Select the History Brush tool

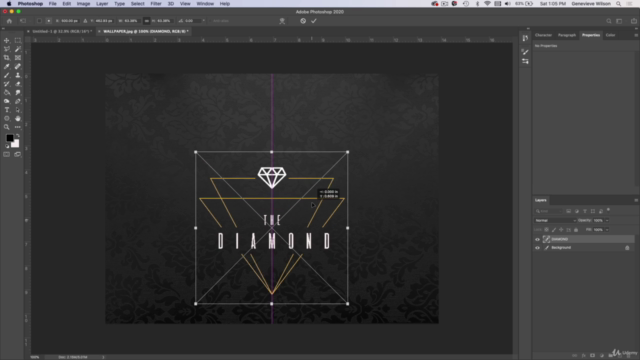click(x=7, y=84)
